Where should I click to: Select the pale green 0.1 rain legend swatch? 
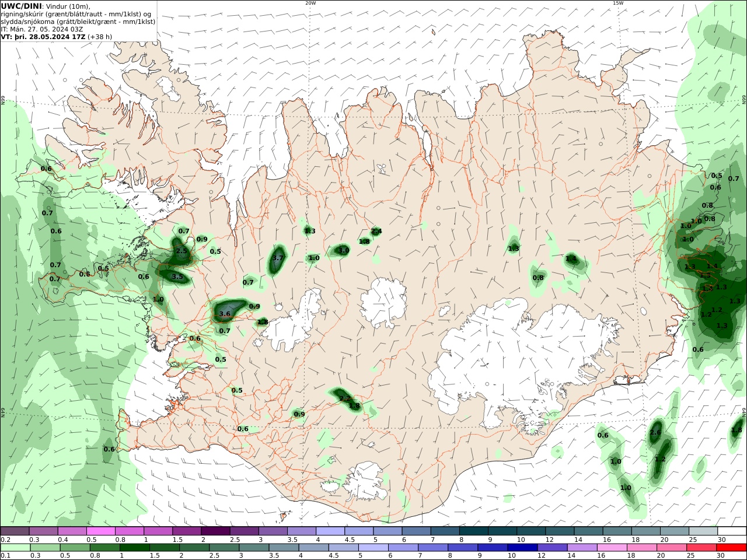[x=15, y=548]
